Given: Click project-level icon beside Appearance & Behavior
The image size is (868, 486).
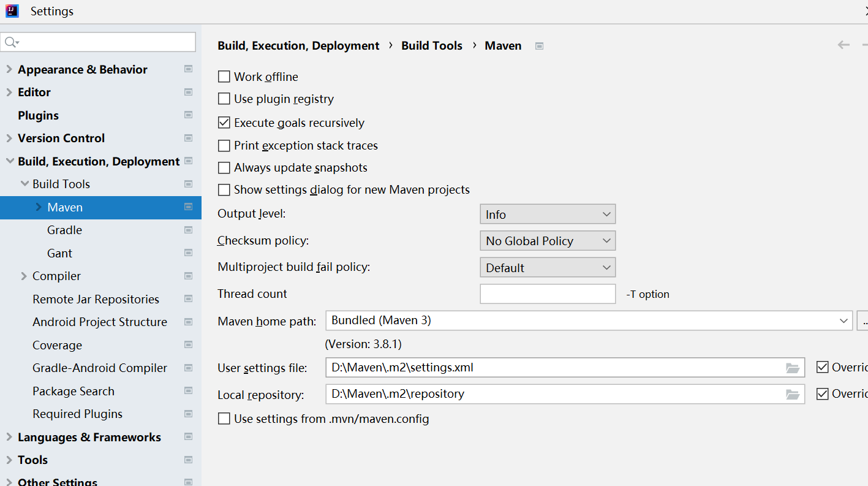Looking at the screenshot, I should pyautogui.click(x=189, y=69).
